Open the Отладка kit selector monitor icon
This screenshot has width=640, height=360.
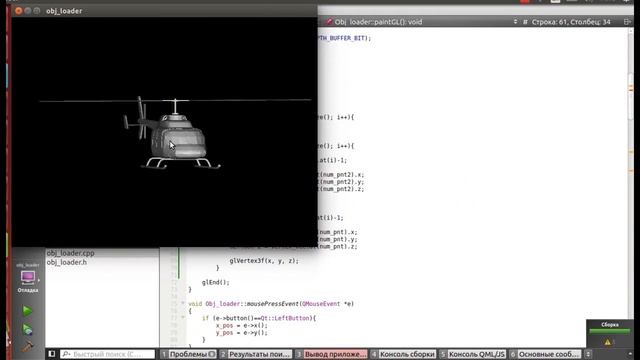tap(28, 278)
